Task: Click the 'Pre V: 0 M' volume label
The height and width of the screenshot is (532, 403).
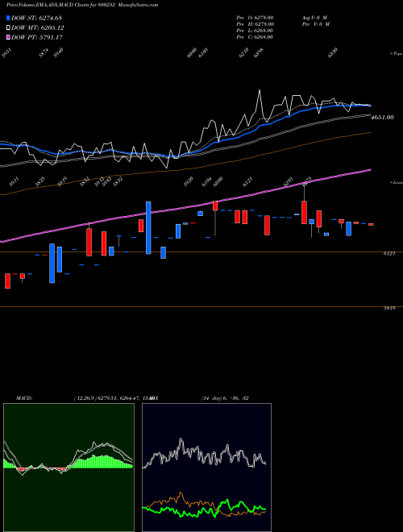Action: 317,24
